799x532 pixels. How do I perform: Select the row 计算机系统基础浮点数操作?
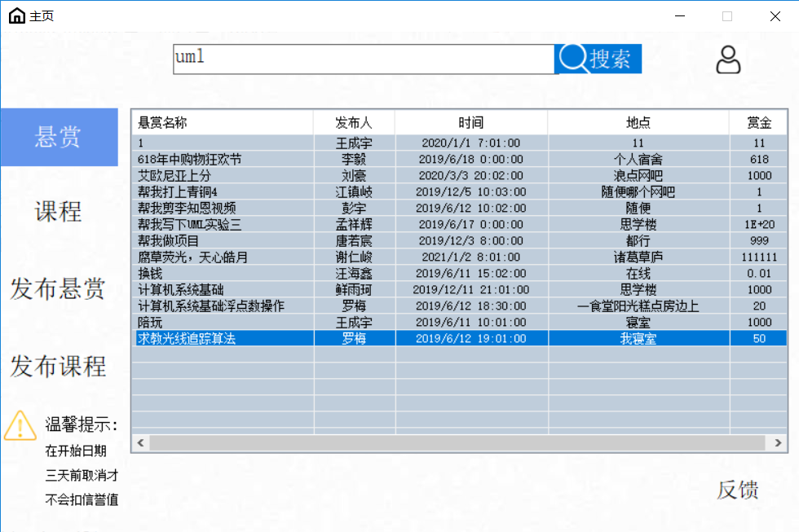460,306
